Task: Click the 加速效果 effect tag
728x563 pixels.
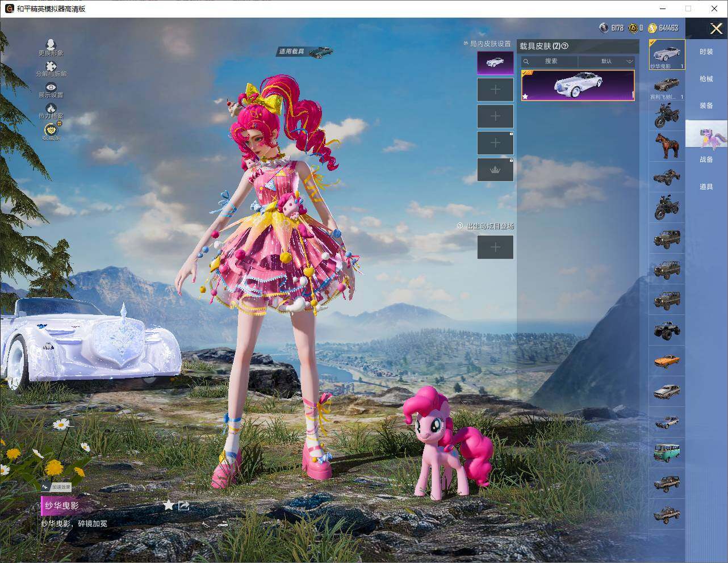Action: coord(56,487)
